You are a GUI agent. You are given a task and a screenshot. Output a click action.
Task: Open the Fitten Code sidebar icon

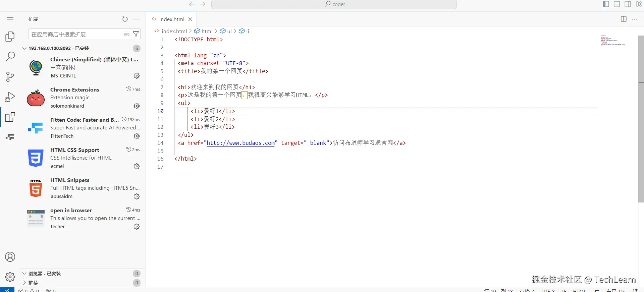click(10, 137)
